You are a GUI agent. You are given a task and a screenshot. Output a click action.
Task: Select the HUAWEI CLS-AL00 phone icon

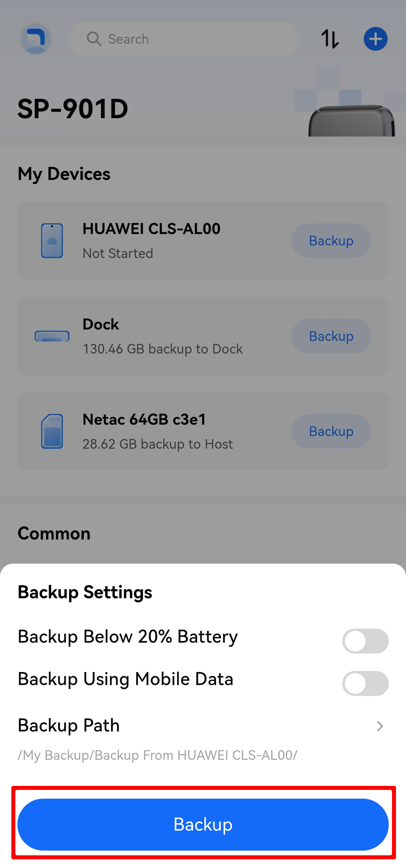coord(52,241)
